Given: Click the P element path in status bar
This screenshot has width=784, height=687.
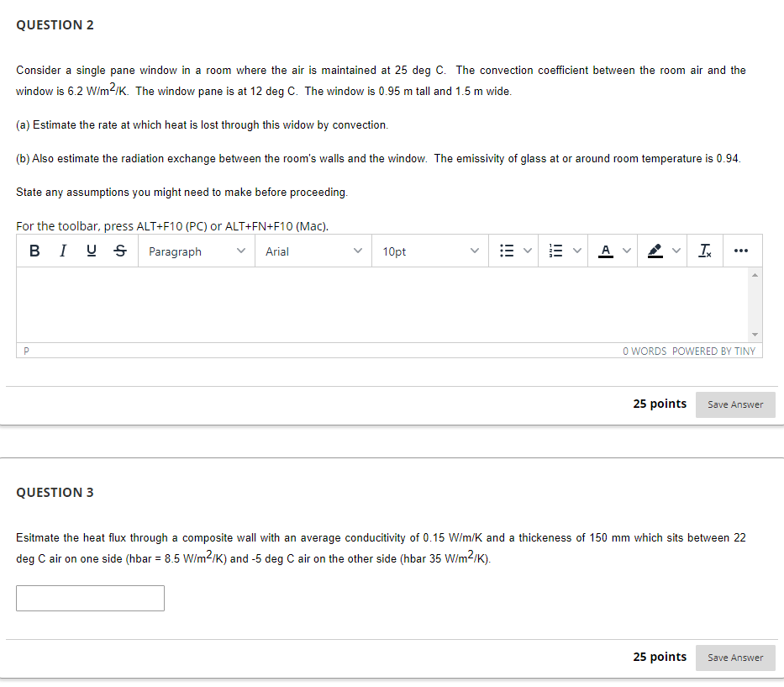Looking at the screenshot, I should click(x=27, y=351).
